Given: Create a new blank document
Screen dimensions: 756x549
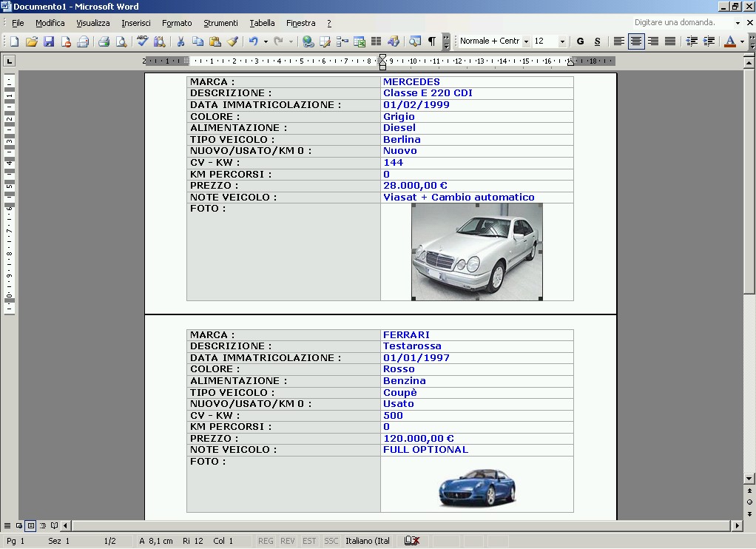Looking at the screenshot, I should pyautogui.click(x=15, y=41).
